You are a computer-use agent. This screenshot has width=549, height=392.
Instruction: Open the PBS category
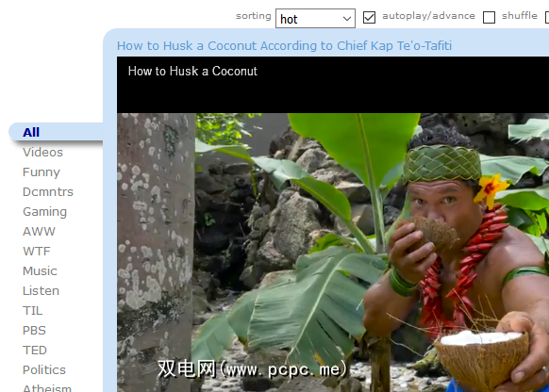34,331
